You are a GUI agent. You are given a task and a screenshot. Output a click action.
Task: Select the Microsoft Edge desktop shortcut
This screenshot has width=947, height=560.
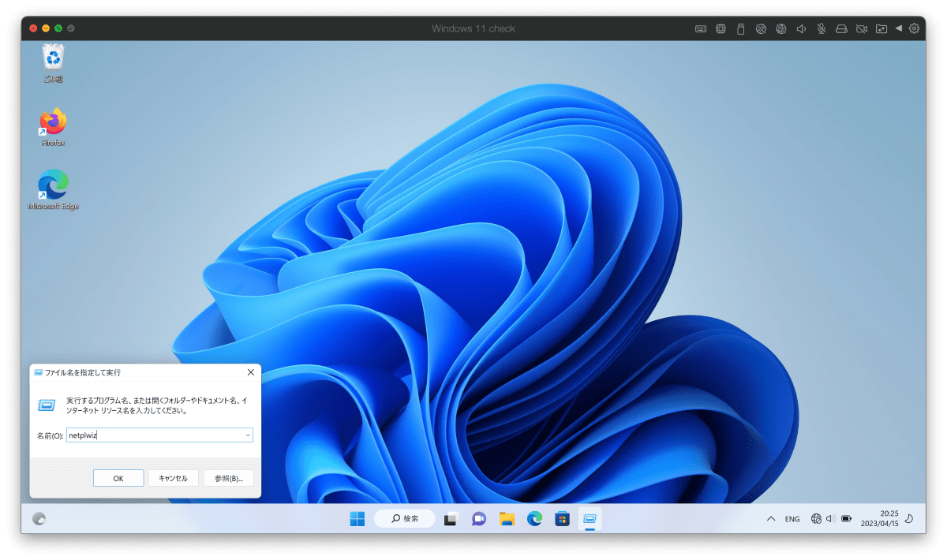point(53,189)
